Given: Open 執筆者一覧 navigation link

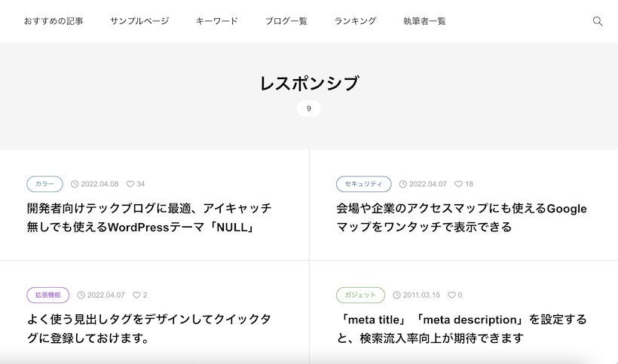Looking at the screenshot, I should tap(424, 21).
